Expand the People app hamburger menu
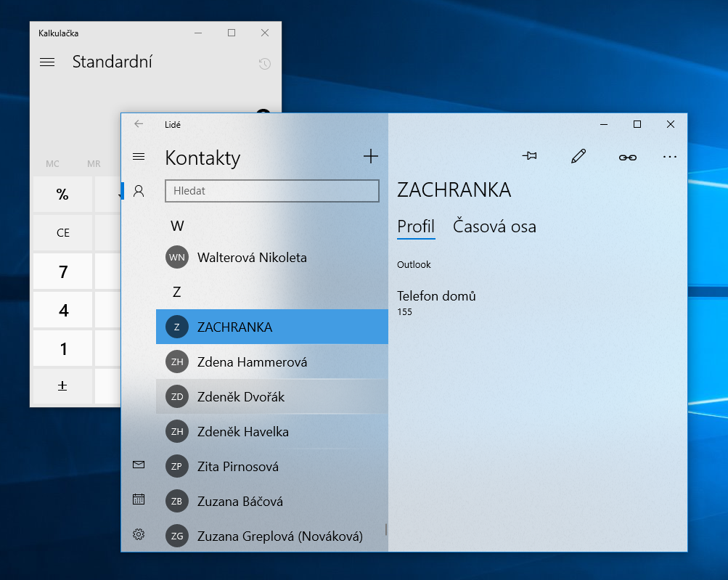Screen dimensions: 728x580 pyautogui.click(x=139, y=157)
